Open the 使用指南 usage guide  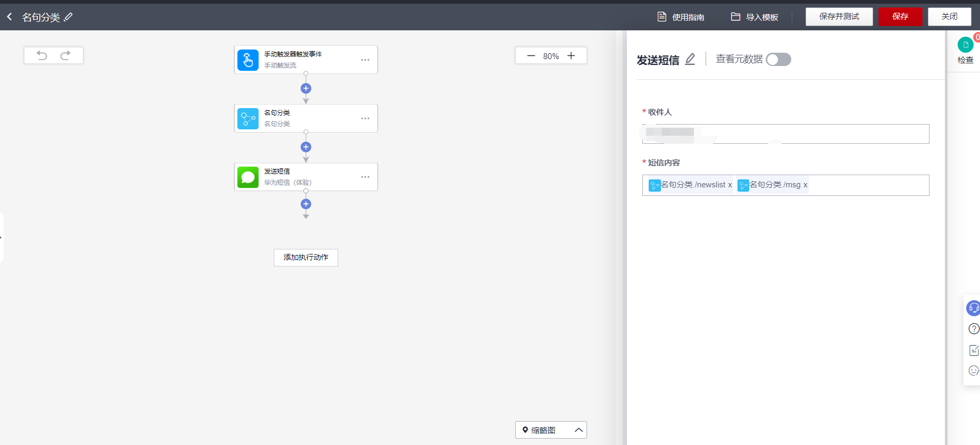pyautogui.click(x=681, y=17)
